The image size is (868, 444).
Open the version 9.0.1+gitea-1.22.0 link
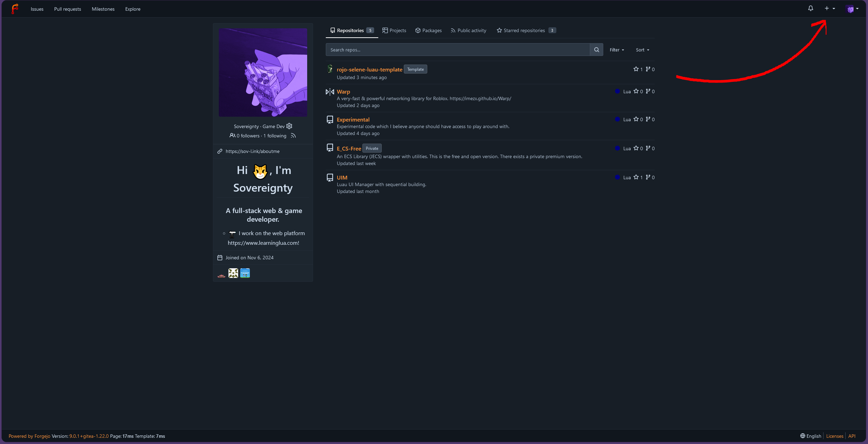click(89, 436)
